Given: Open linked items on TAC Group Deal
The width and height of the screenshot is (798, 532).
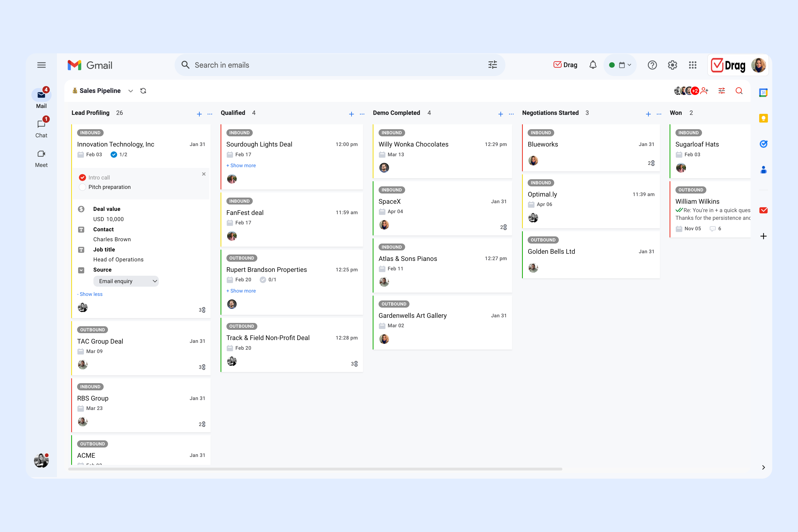Looking at the screenshot, I should 202,367.
